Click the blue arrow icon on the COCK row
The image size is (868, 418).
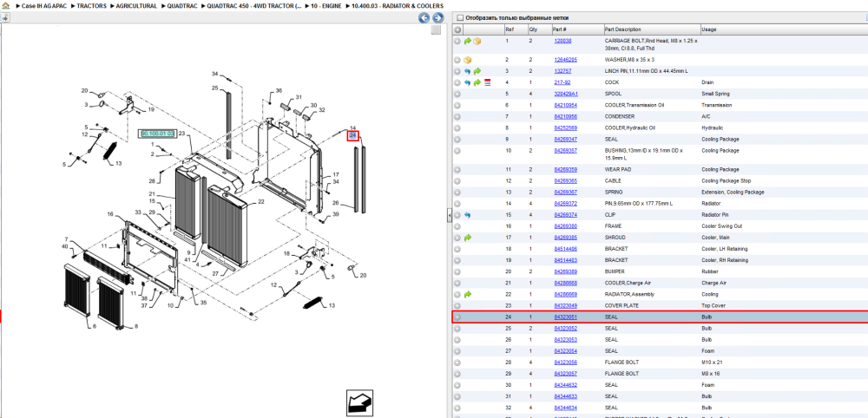coord(468,82)
